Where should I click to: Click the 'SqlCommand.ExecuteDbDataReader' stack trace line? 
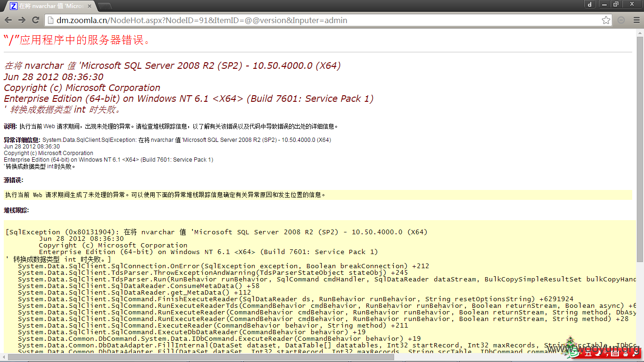[192, 332]
